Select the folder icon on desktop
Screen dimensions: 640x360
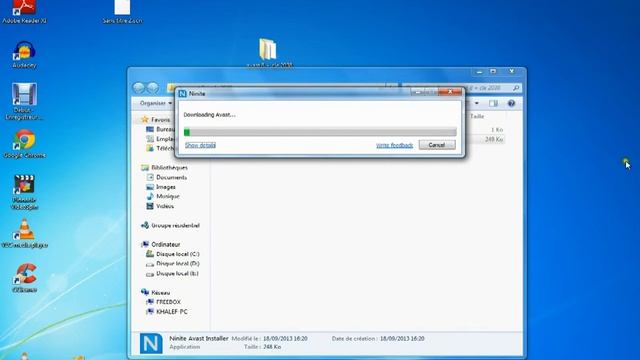(268, 50)
